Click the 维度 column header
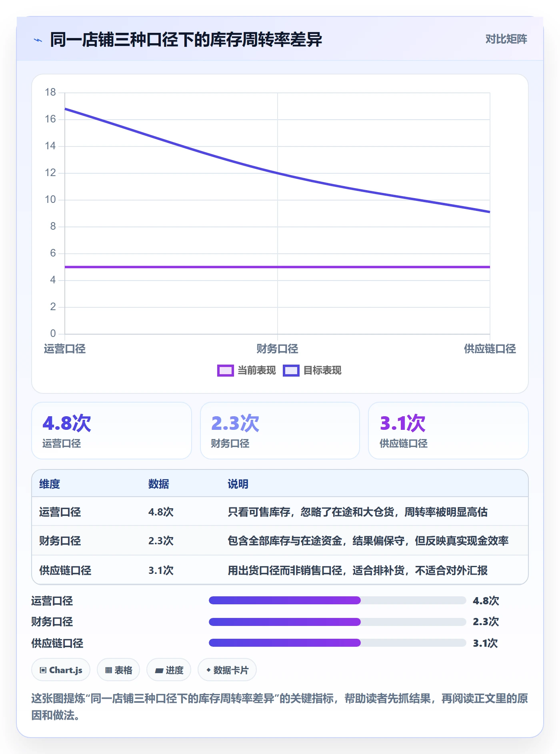This screenshot has width=560, height=754. [x=50, y=484]
